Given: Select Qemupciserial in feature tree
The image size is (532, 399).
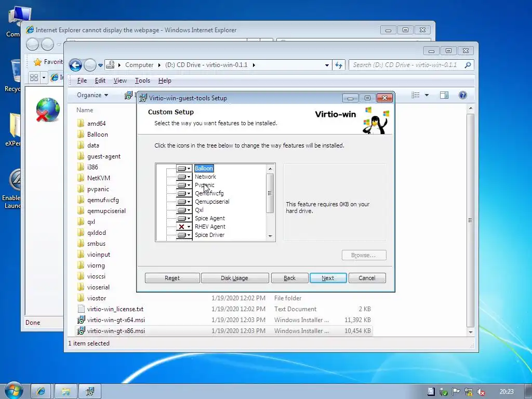Looking at the screenshot, I should [x=212, y=202].
